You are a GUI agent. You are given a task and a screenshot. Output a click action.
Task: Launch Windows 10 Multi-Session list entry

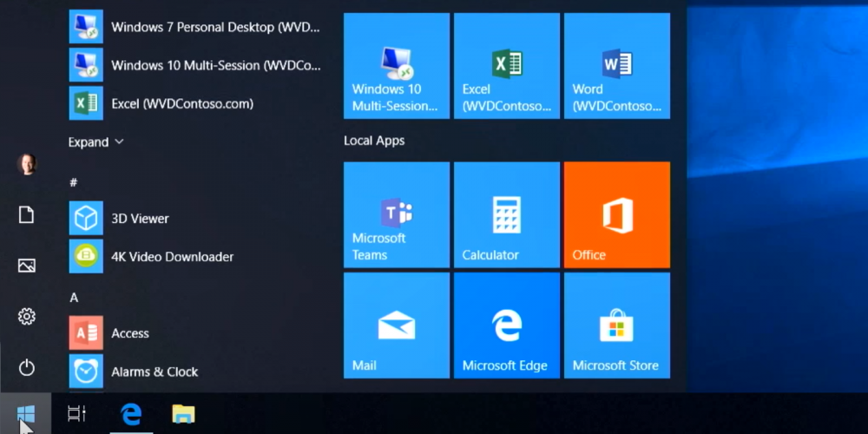click(194, 65)
